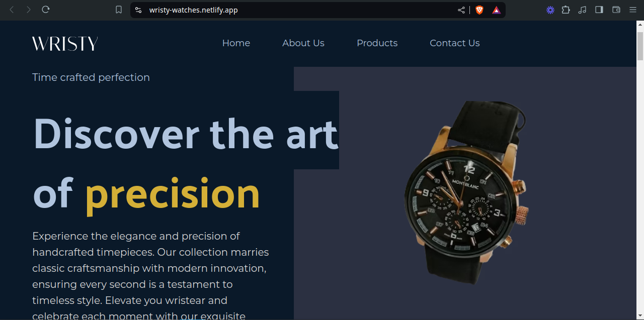Open the Brave Wallet icon

click(616, 10)
